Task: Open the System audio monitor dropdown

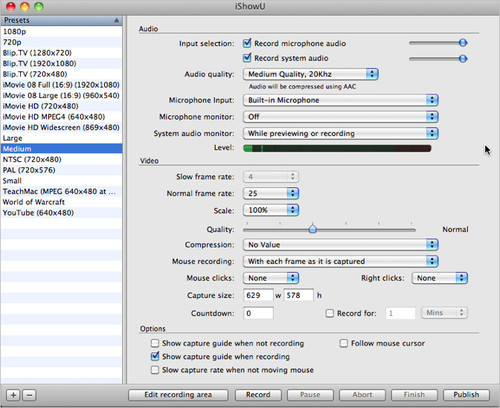Action: tap(341, 133)
